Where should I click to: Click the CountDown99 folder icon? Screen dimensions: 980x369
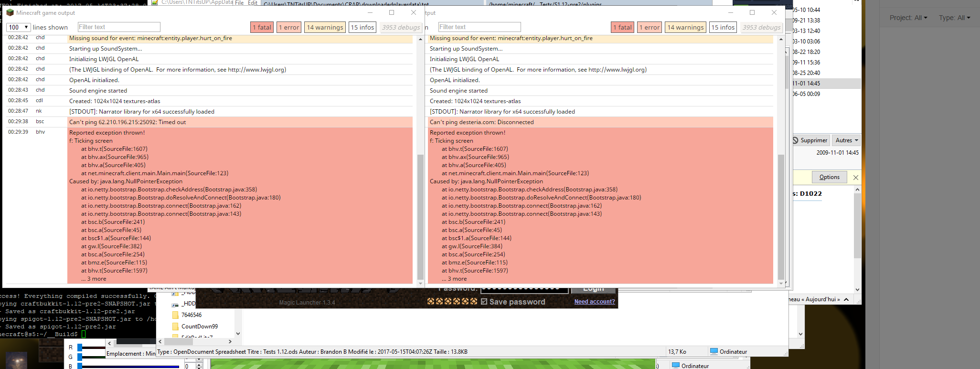coord(175,327)
